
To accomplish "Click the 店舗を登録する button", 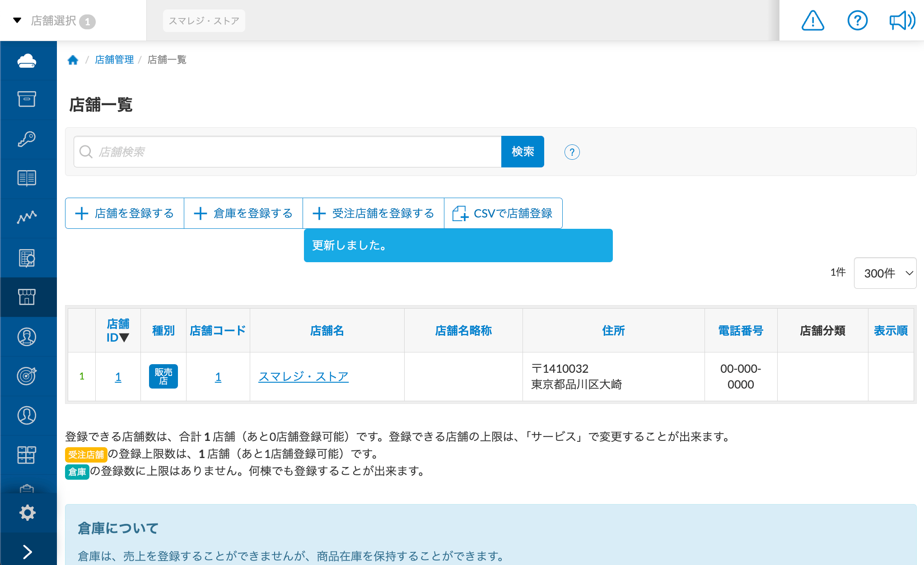I will [x=125, y=213].
